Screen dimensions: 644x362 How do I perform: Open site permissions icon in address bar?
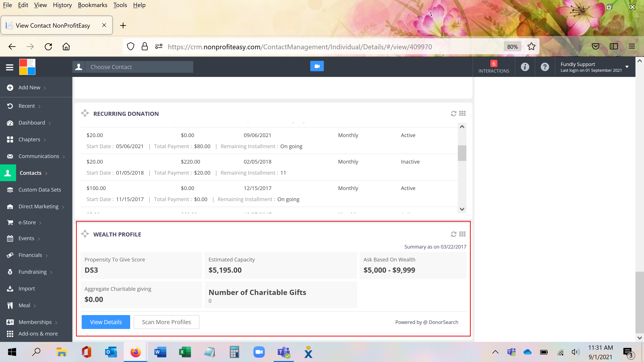159,46
